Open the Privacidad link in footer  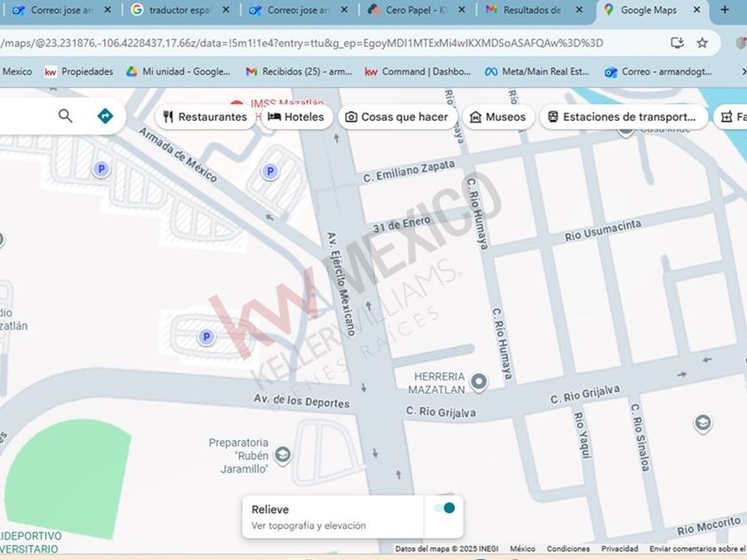point(619,549)
